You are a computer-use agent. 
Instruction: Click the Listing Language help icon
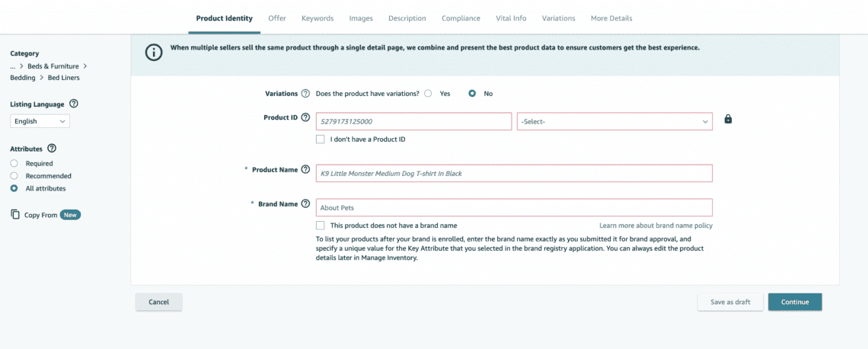pyautogui.click(x=74, y=104)
